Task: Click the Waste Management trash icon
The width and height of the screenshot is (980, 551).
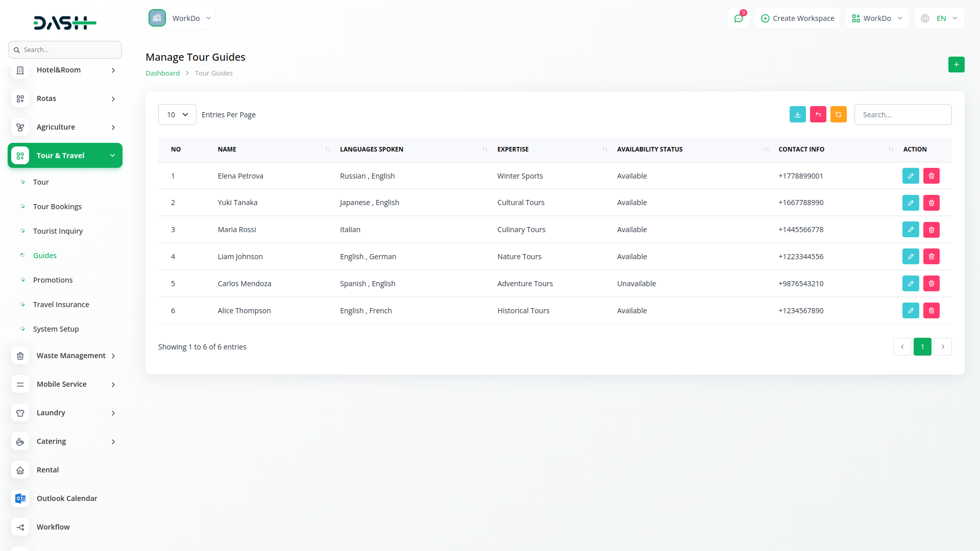Action: tap(20, 356)
